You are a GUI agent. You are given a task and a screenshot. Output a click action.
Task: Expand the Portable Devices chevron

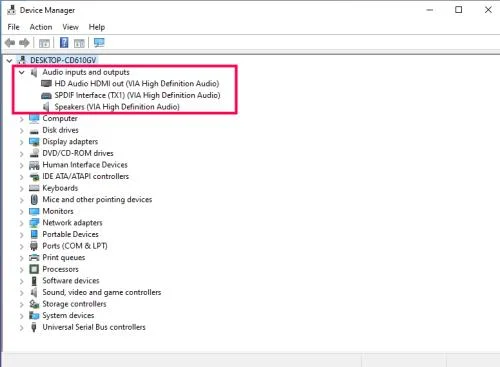click(x=22, y=235)
